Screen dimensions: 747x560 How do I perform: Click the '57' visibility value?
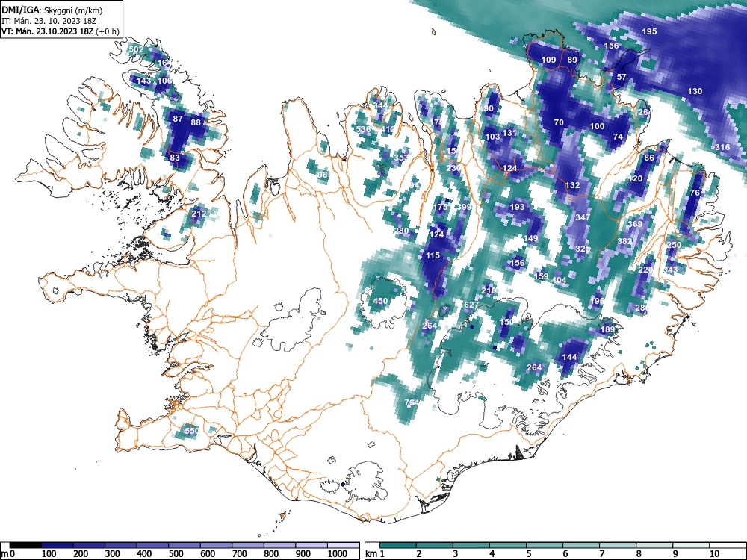pyautogui.click(x=622, y=77)
